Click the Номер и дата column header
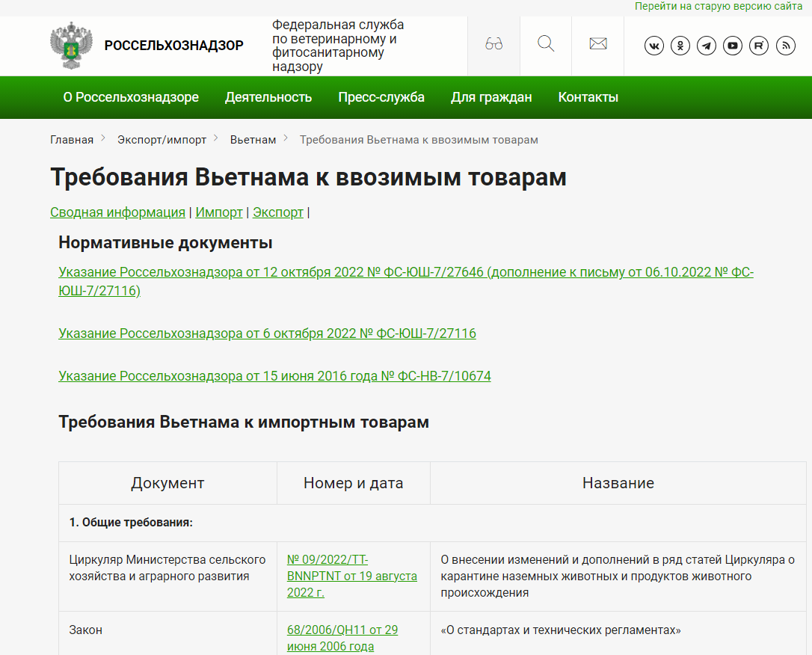 tap(353, 483)
